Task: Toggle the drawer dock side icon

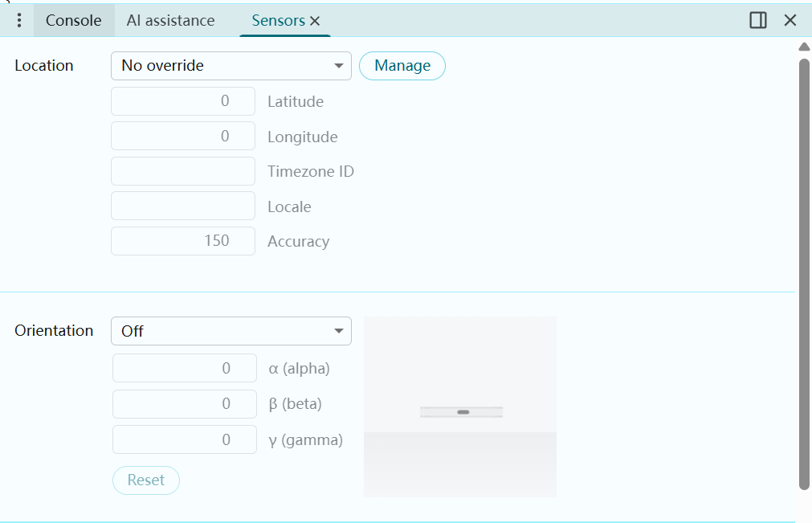Action: (x=757, y=21)
